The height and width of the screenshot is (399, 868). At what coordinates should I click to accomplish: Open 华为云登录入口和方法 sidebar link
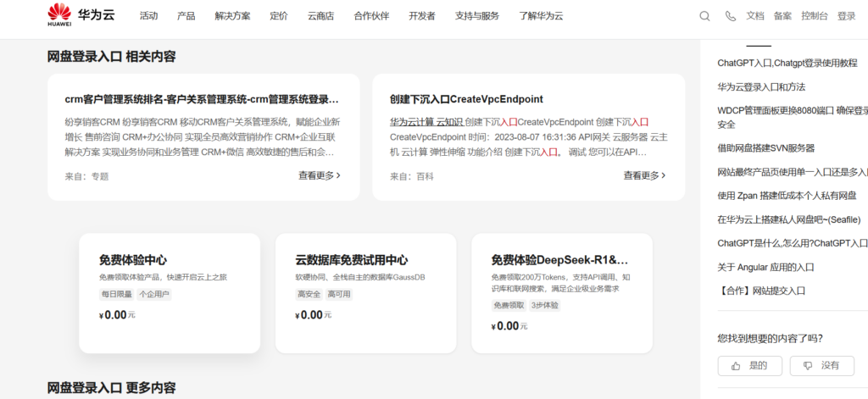coord(761,87)
